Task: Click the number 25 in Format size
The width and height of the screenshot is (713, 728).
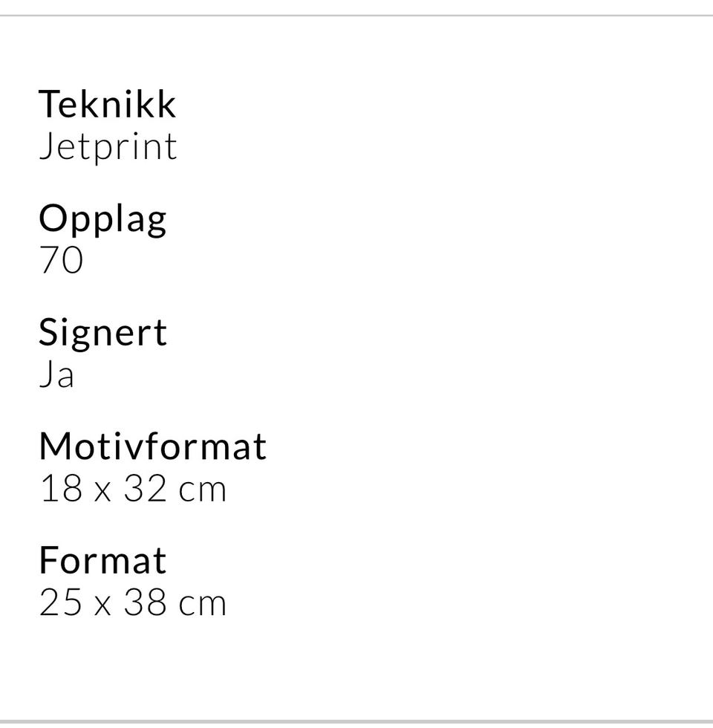Action: [61, 602]
